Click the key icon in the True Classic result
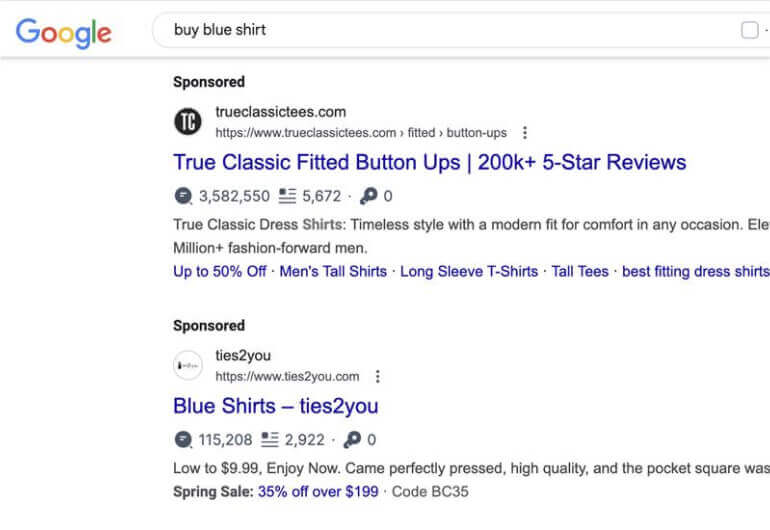This screenshot has width=770, height=530. click(369, 196)
